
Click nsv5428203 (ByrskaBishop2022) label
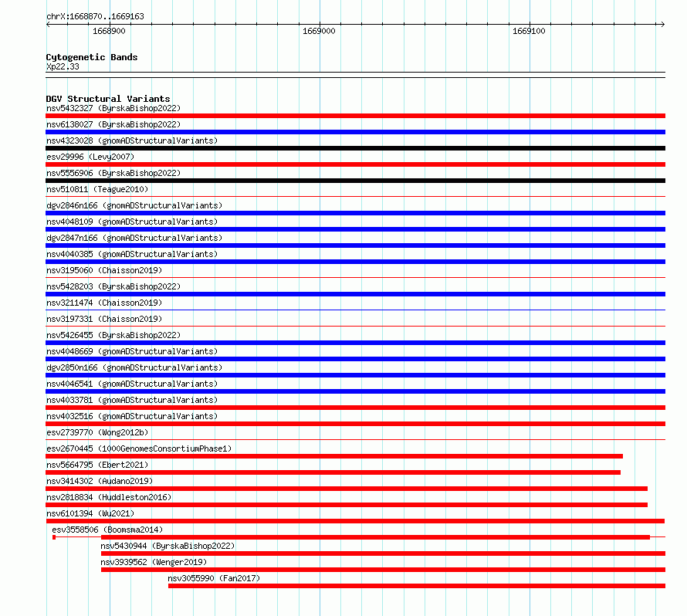click(x=113, y=286)
